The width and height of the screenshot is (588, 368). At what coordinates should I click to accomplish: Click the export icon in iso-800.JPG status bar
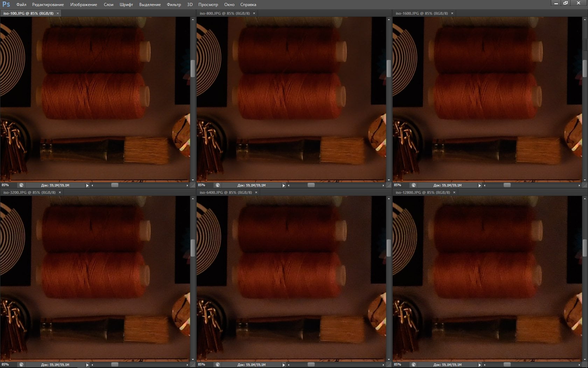pyautogui.click(x=218, y=185)
